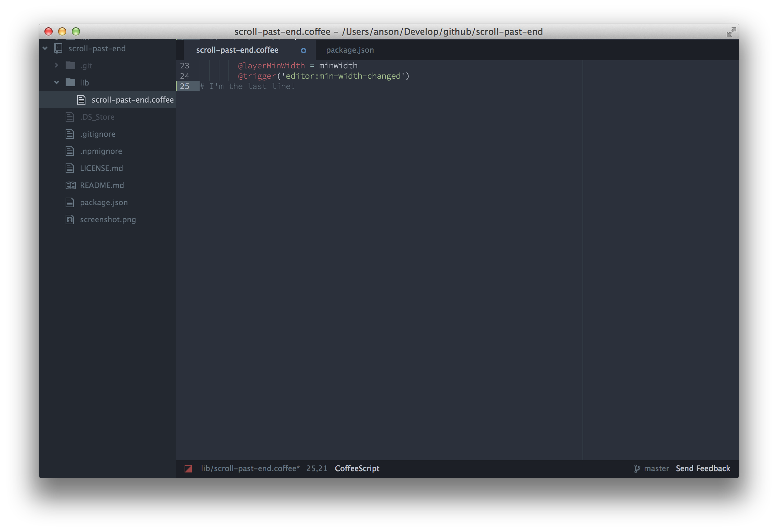Click the @trigger call on line 24
The image size is (778, 532).
click(257, 76)
